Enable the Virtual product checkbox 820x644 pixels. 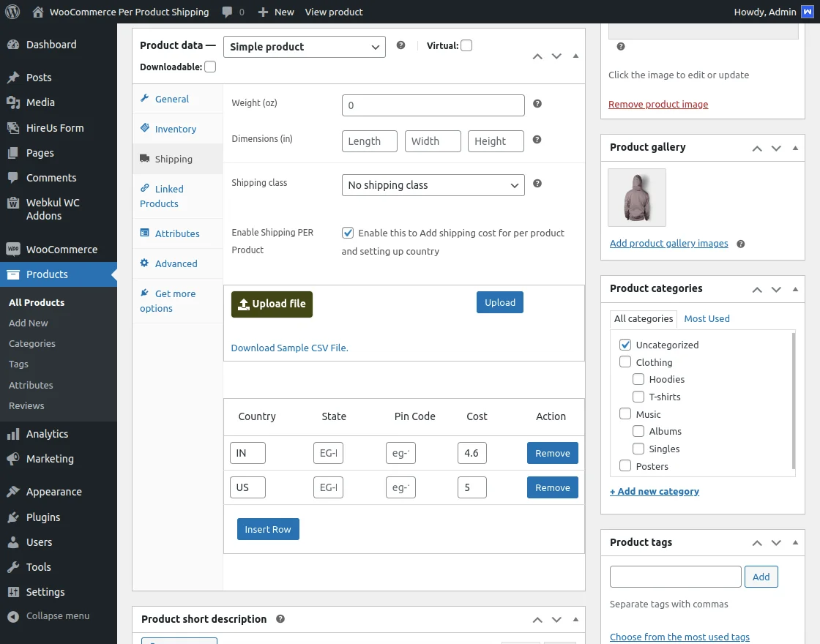(x=466, y=45)
